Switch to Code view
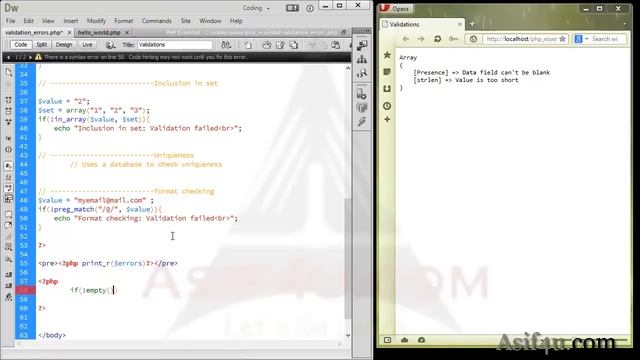Viewport: 640px width, 360px height. click(x=21, y=45)
